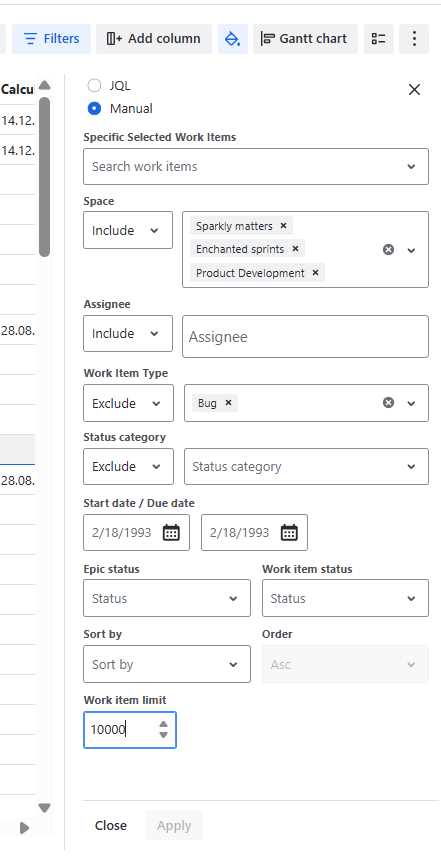Remove the Enchanted sprints space tag
441x856 pixels.
click(295, 249)
